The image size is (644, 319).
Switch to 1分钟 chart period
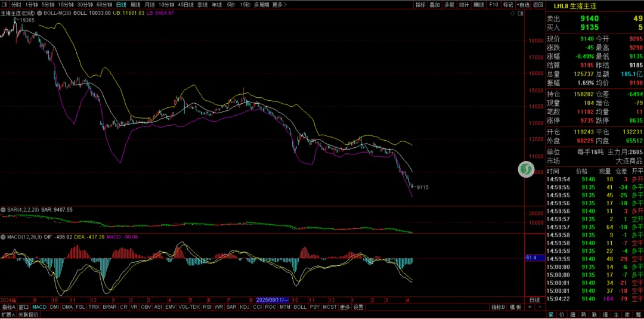[x=32, y=5]
